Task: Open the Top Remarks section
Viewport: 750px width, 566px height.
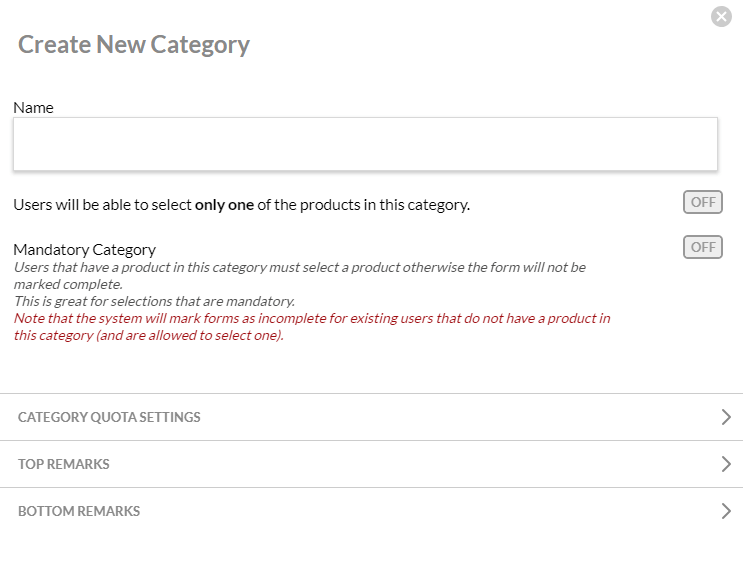Action: pos(64,464)
